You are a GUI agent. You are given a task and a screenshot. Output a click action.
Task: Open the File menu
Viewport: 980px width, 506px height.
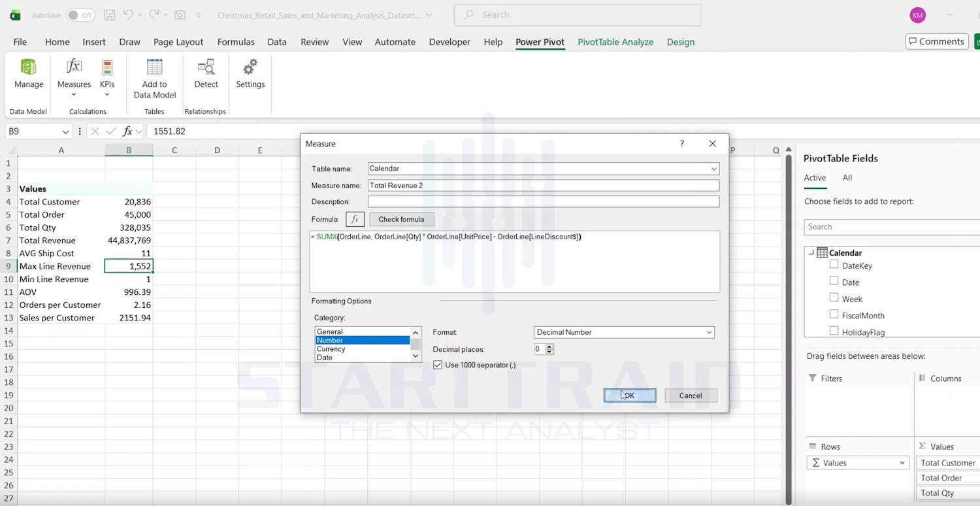(20, 42)
